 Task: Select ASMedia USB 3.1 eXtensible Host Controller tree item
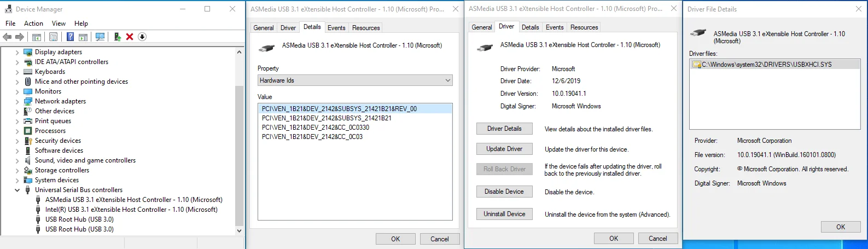coord(134,200)
